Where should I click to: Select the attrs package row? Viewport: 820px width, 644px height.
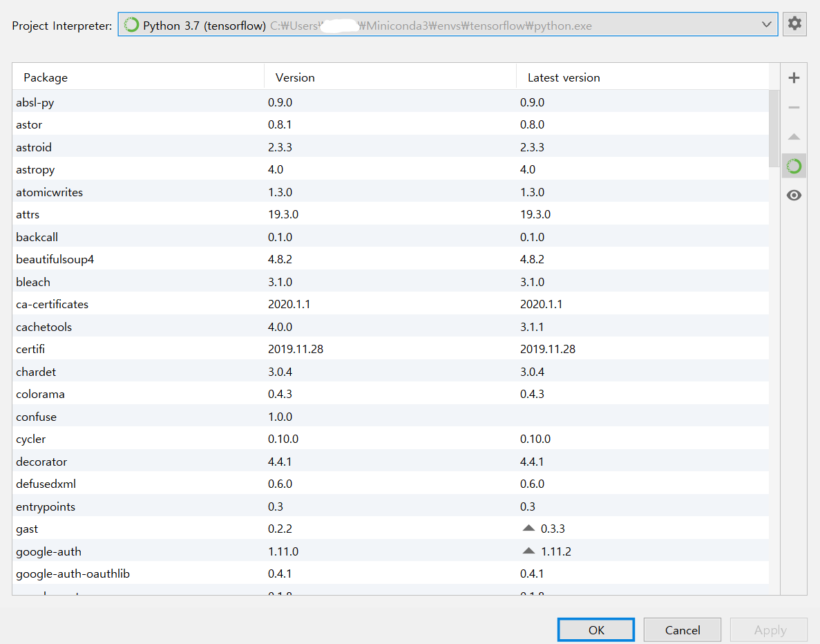pyautogui.click(x=390, y=214)
